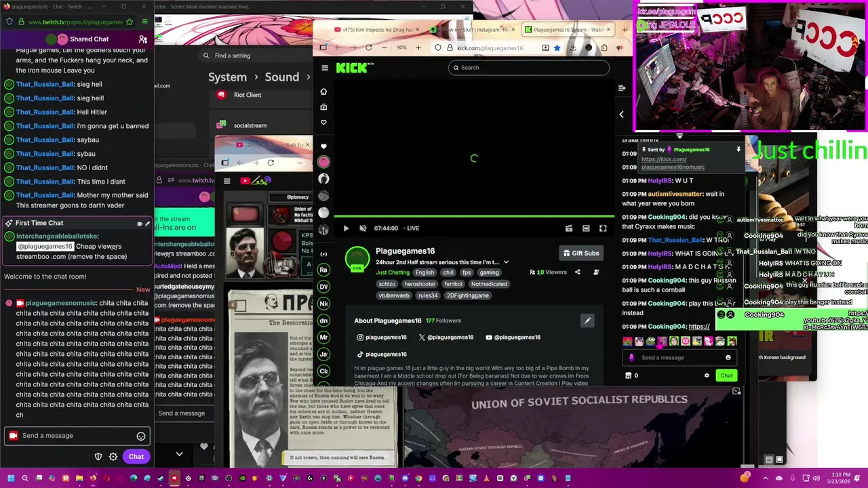Bookmark page using the star icon

pos(557,48)
